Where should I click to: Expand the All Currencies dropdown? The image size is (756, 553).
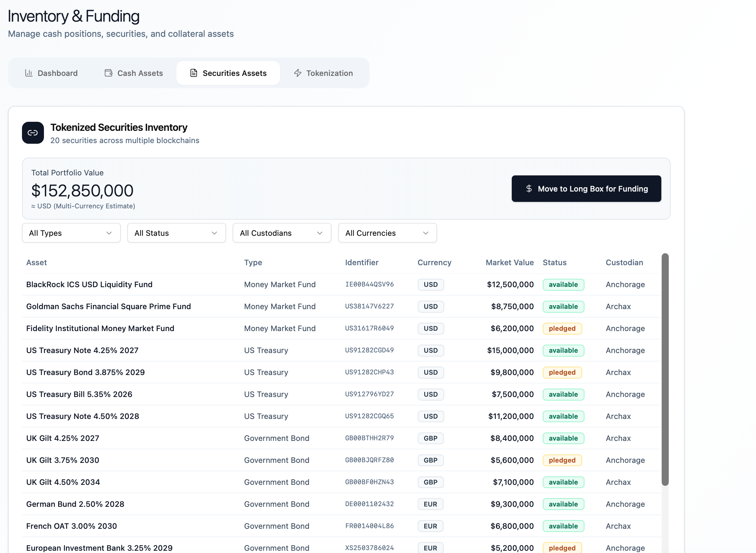(387, 233)
